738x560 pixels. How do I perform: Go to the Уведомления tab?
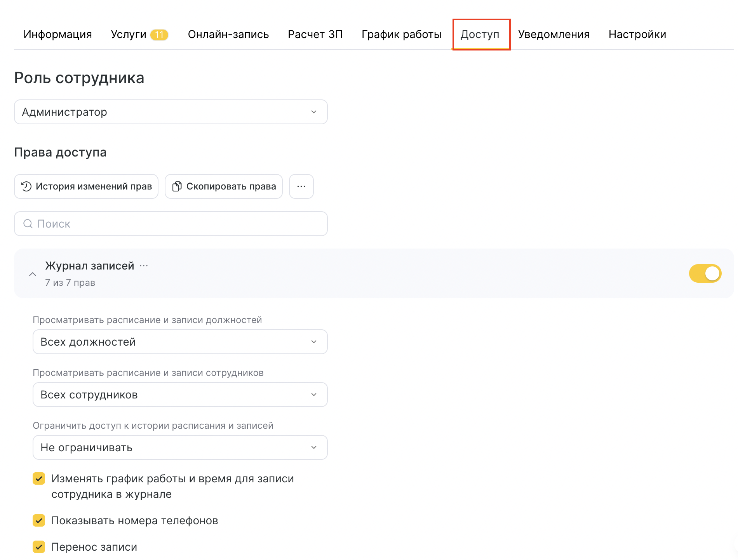[x=553, y=35]
